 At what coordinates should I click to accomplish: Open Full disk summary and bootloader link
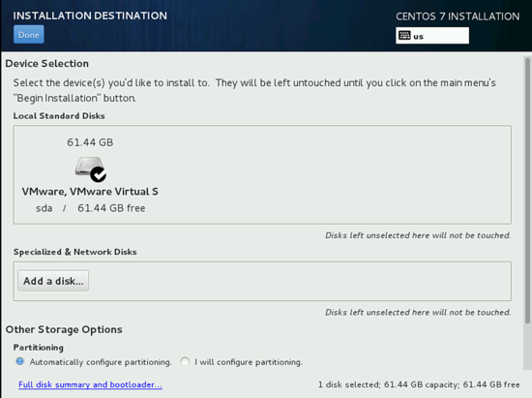click(90, 384)
